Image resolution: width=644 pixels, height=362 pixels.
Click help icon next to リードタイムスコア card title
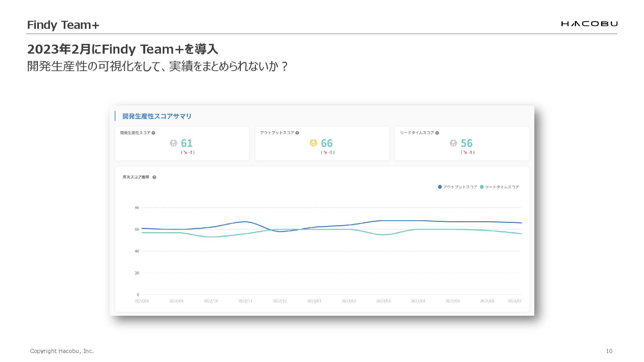[437, 133]
